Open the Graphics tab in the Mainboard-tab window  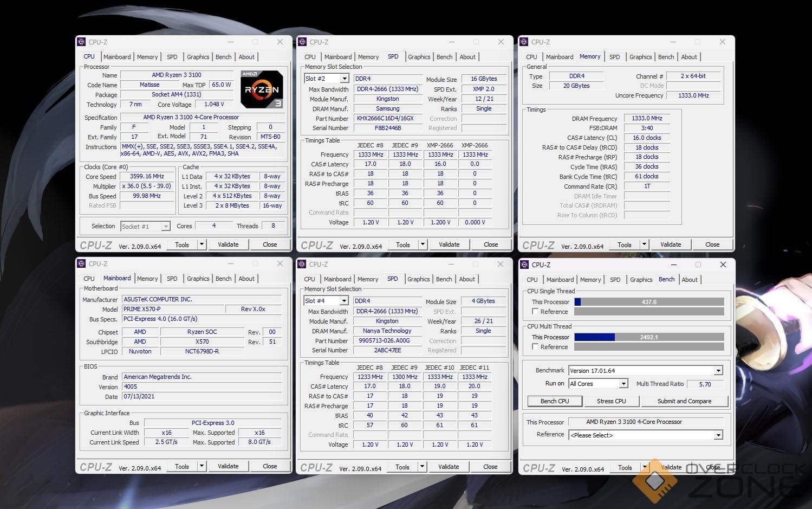pos(198,279)
